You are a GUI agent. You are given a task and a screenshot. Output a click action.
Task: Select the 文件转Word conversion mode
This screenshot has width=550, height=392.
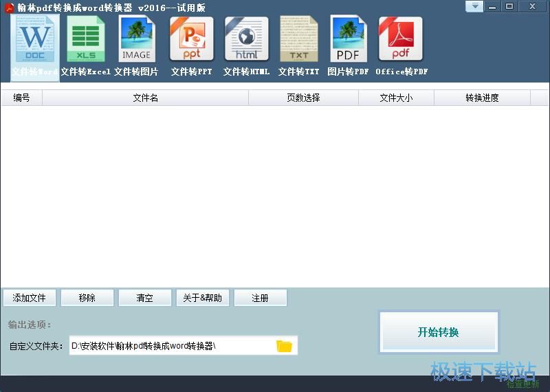pos(35,47)
